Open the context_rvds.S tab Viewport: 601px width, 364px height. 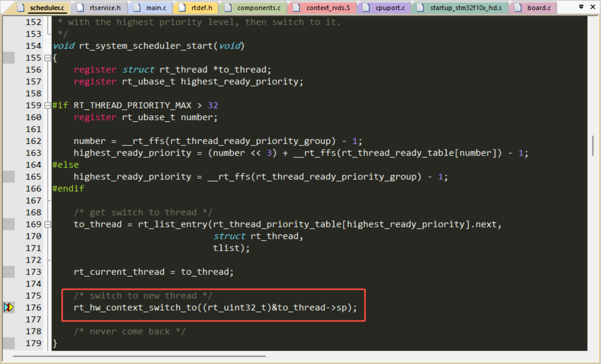(323, 8)
